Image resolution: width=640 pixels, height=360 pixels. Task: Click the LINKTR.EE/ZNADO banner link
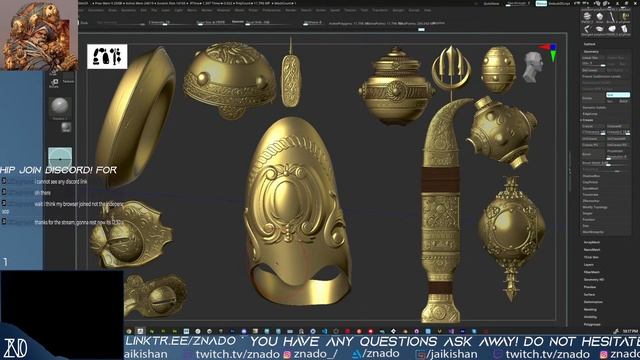pos(180,341)
